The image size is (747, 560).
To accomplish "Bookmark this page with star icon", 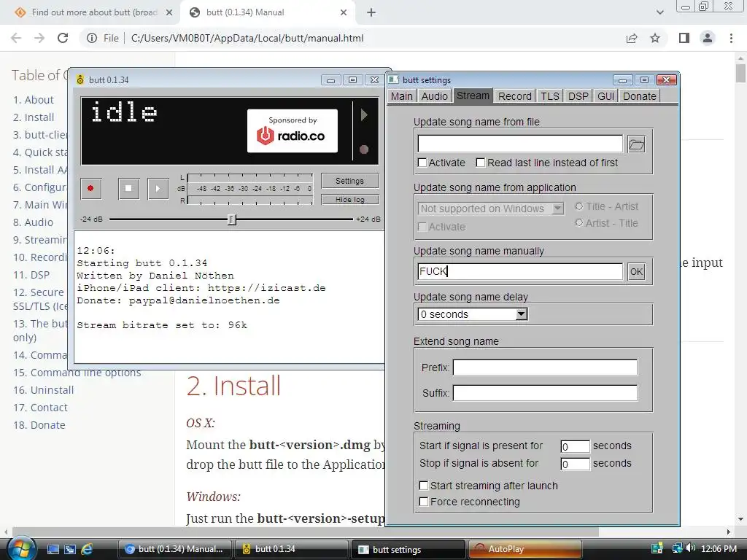I will pyautogui.click(x=655, y=38).
